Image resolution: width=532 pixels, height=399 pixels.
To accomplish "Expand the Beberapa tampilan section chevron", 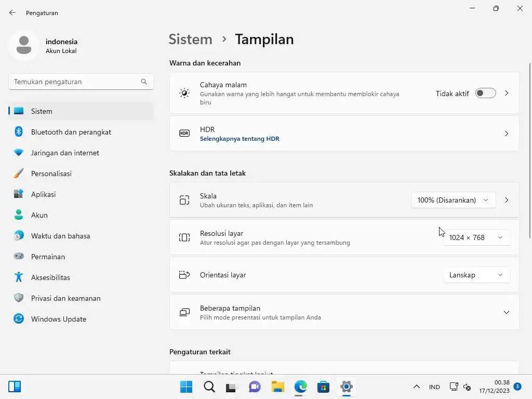I will pyautogui.click(x=506, y=312).
